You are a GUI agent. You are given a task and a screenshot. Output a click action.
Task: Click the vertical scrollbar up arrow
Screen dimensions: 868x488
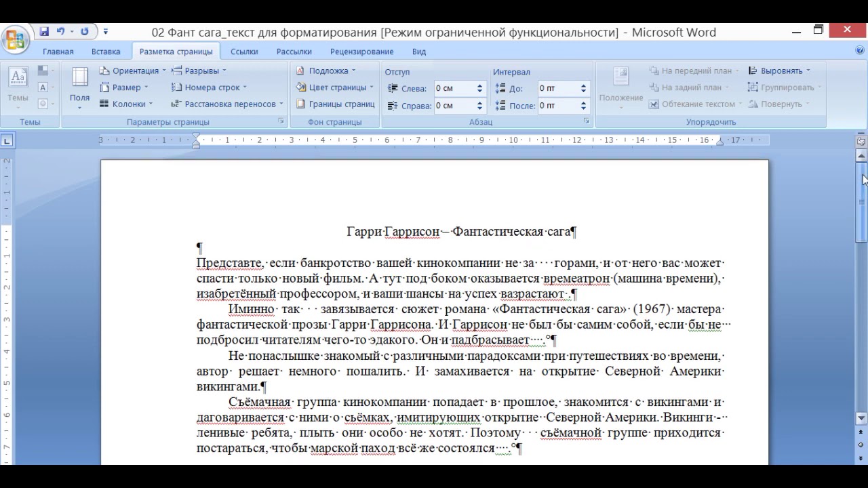point(861,156)
